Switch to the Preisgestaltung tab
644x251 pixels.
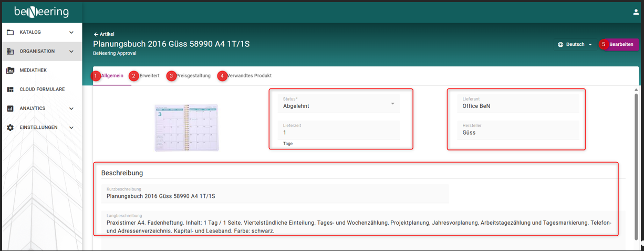coord(193,76)
